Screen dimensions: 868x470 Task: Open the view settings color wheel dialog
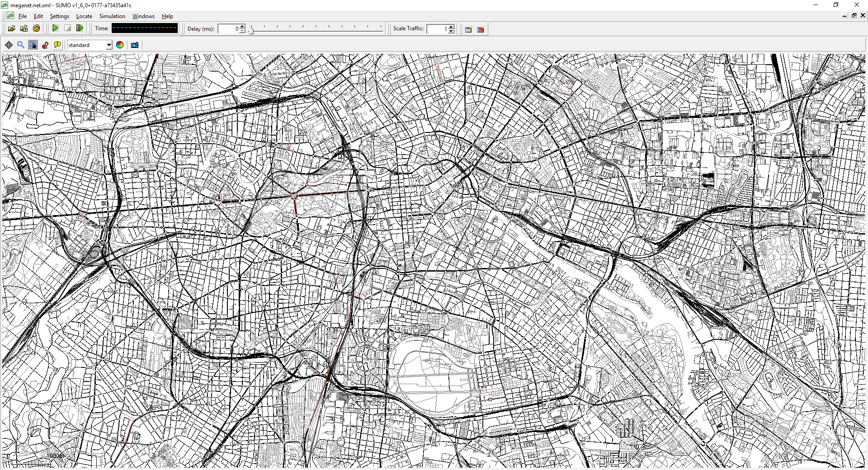click(119, 45)
